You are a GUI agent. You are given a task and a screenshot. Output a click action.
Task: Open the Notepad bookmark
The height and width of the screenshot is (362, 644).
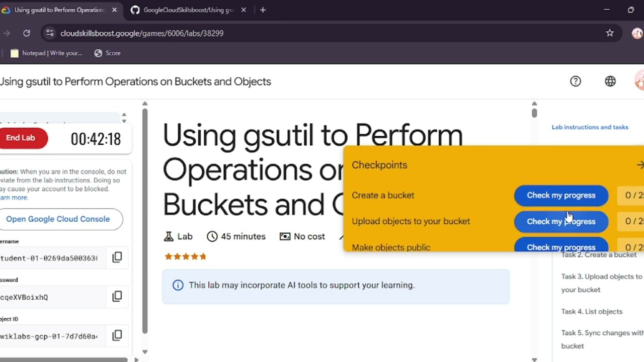coord(46,53)
